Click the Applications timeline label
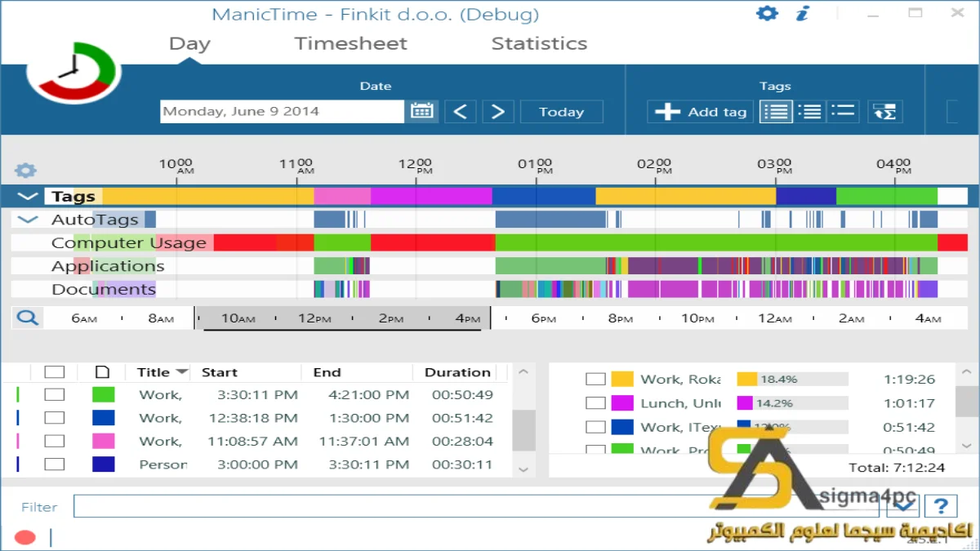Image resolution: width=980 pixels, height=551 pixels. [108, 266]
